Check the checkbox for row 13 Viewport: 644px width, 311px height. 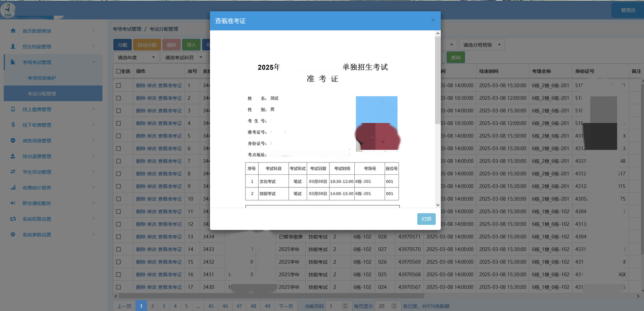click(118, 237)
